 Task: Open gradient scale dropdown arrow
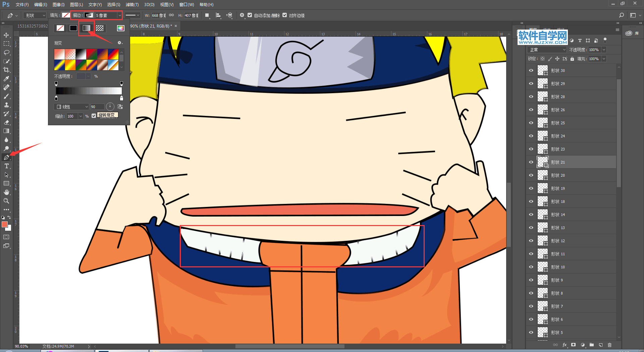pos(80,116)
